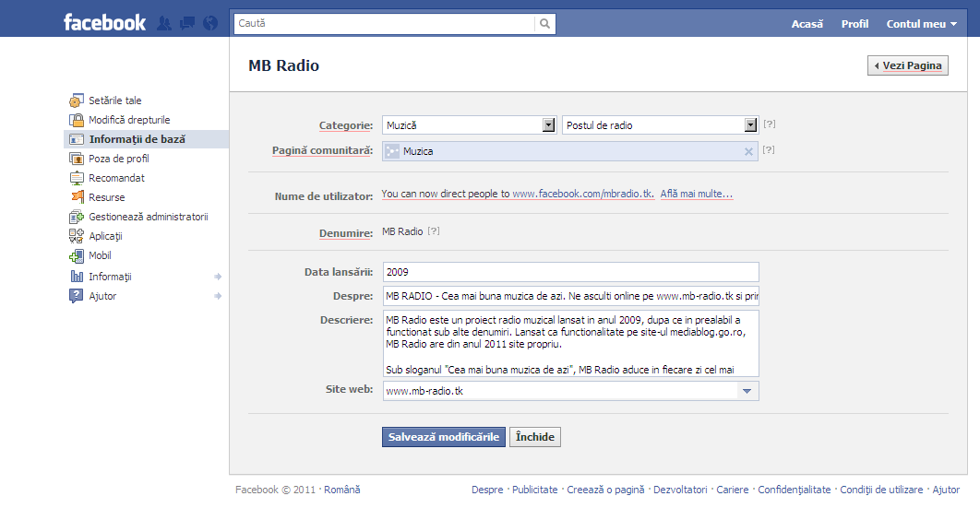Open Poza de profil section
Image resolution: width=980 pixels, height=508 pixels.
coord(119,159)
